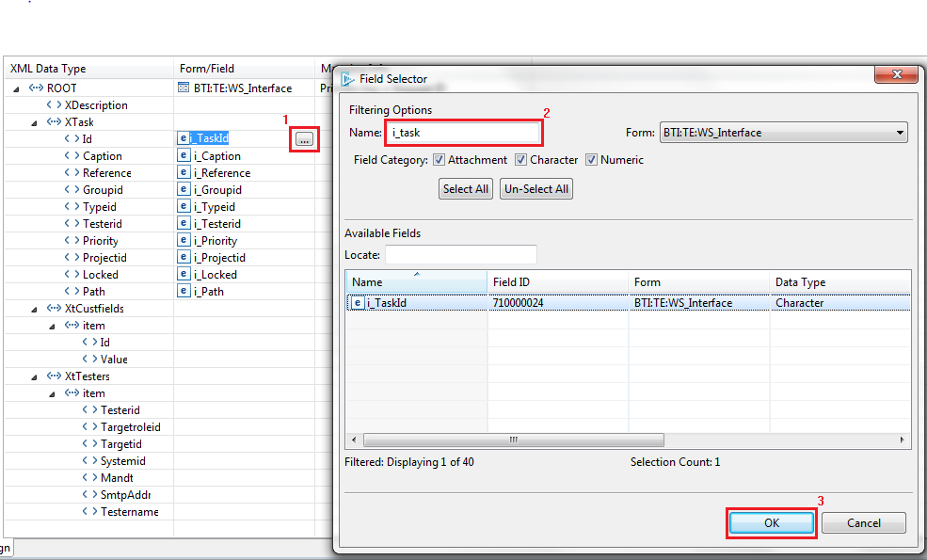Collapse the XtCustfields node

pos(34,310)
